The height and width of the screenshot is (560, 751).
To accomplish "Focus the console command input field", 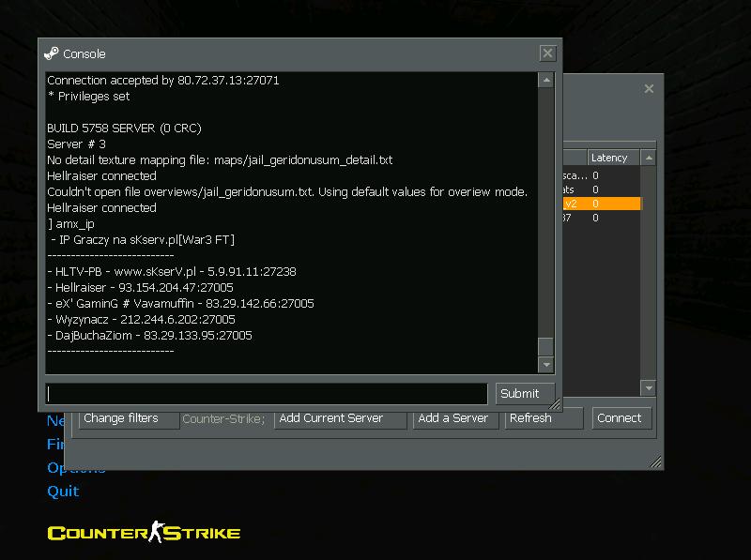I will pyautogui.click(x=267, y=394).
